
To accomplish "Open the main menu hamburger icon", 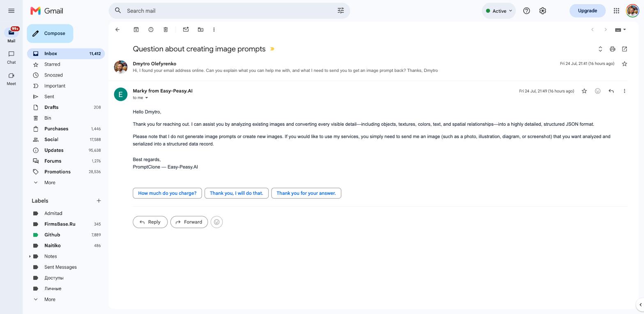I will [11, 11].
